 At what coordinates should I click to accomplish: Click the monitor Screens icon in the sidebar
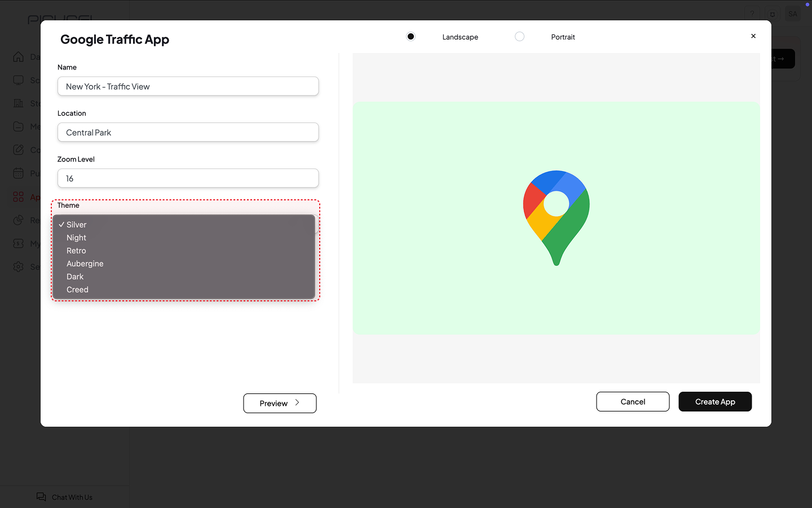click(19, 80)
